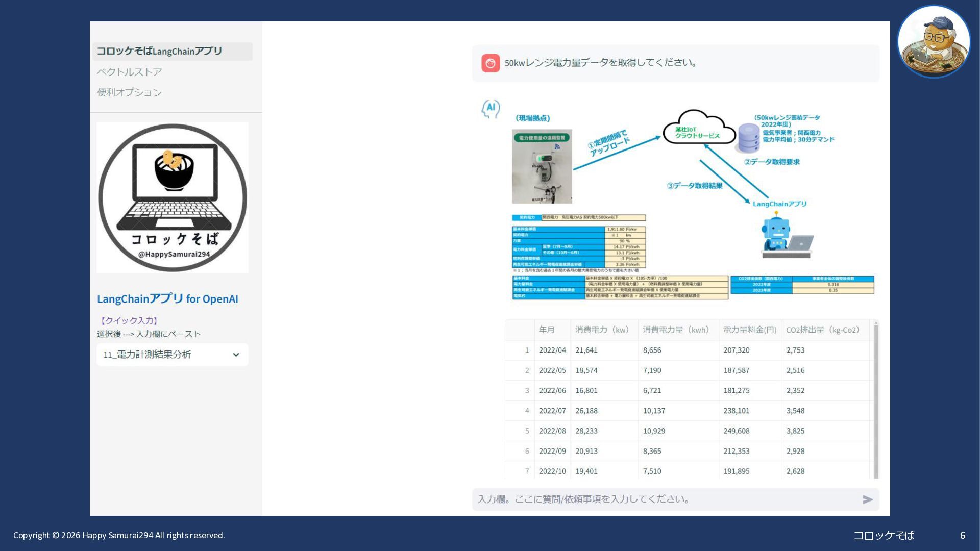Click the database cylinder icon
The height and width of the screenshot is (551, 980).
click(x=749, y=138)
